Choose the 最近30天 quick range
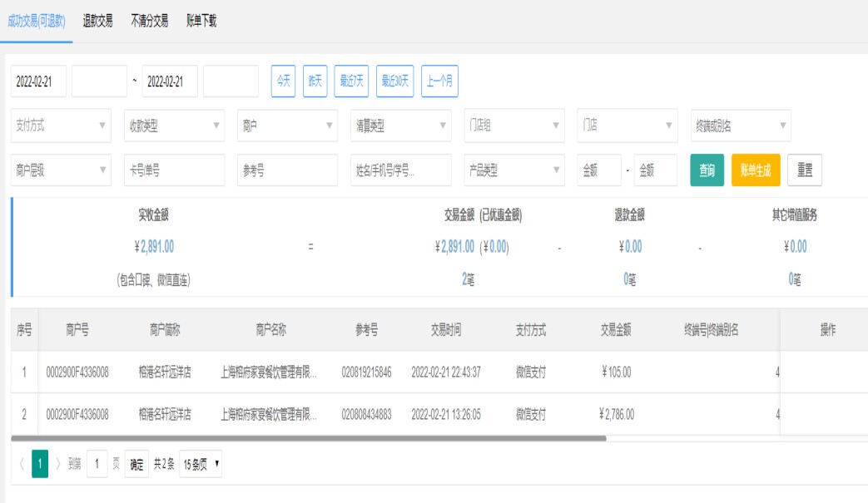The height and width of the screenshot is (503, 868). [x=394, y=81]
